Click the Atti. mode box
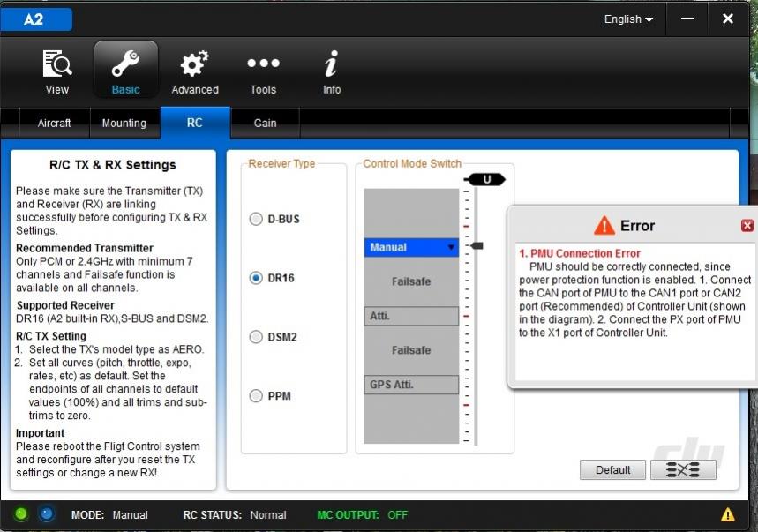 (x=411, y=316)
